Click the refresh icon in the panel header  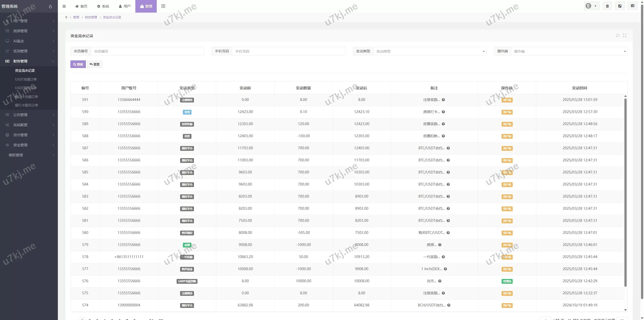click(617, 35)
